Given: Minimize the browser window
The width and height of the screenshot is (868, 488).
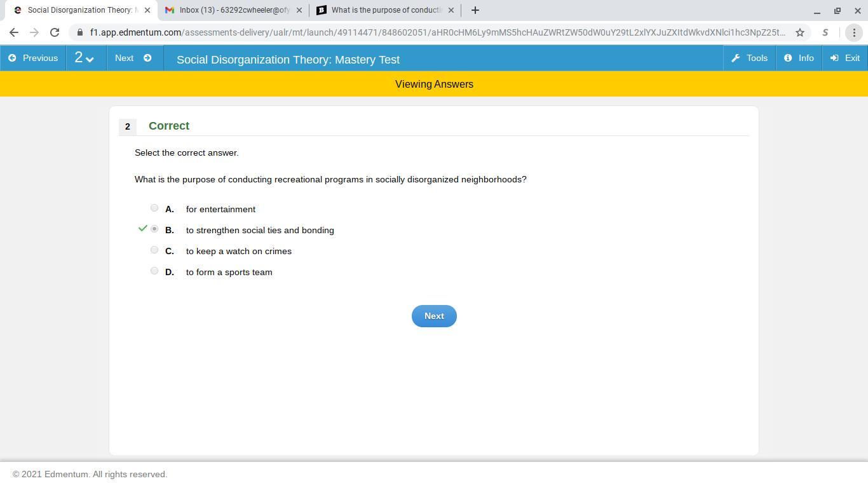Looking at the screenshot, I should point(817,11).
